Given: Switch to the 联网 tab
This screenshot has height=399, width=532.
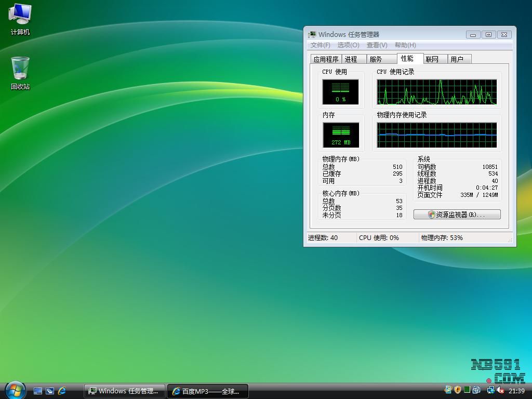Looking at the screenshot, I should (432, 59).
